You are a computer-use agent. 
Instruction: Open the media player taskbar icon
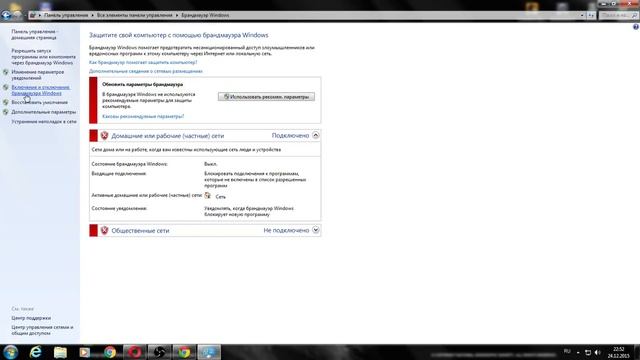coord(84,352)
